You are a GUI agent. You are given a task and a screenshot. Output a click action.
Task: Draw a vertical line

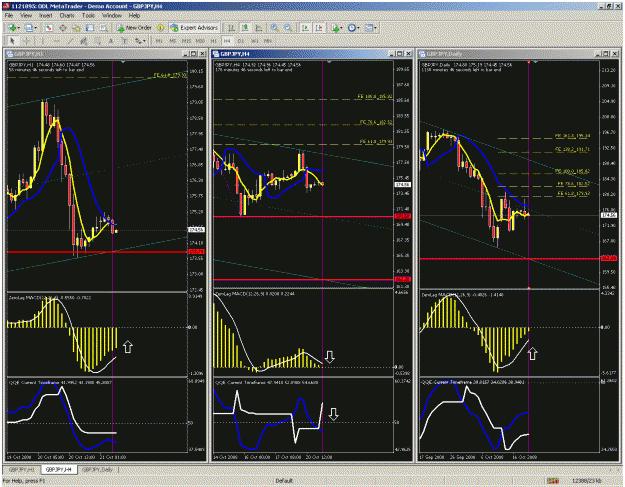tap(43, 41)
